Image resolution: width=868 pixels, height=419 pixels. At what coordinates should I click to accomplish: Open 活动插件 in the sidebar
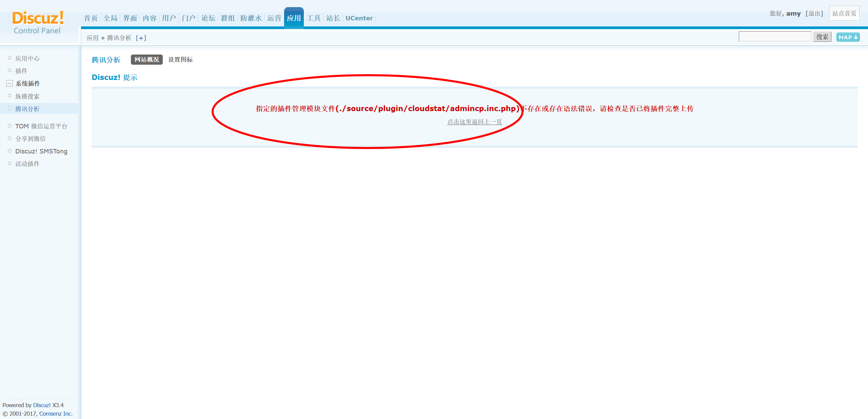coord(27,164)
